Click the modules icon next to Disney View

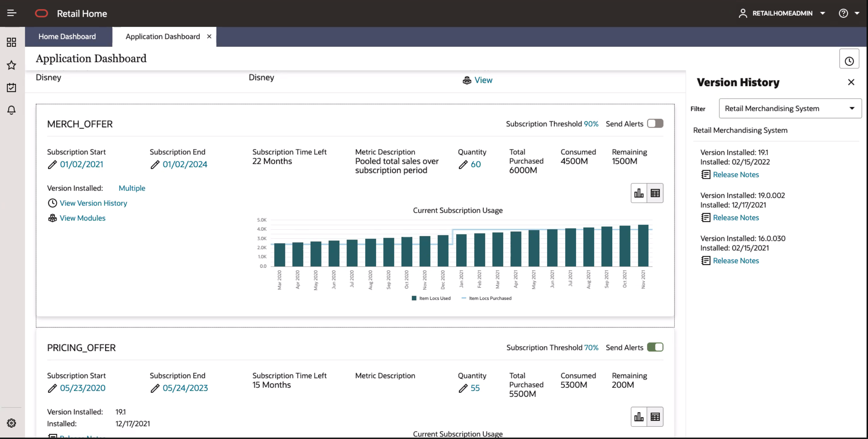(x=467, y=80)
